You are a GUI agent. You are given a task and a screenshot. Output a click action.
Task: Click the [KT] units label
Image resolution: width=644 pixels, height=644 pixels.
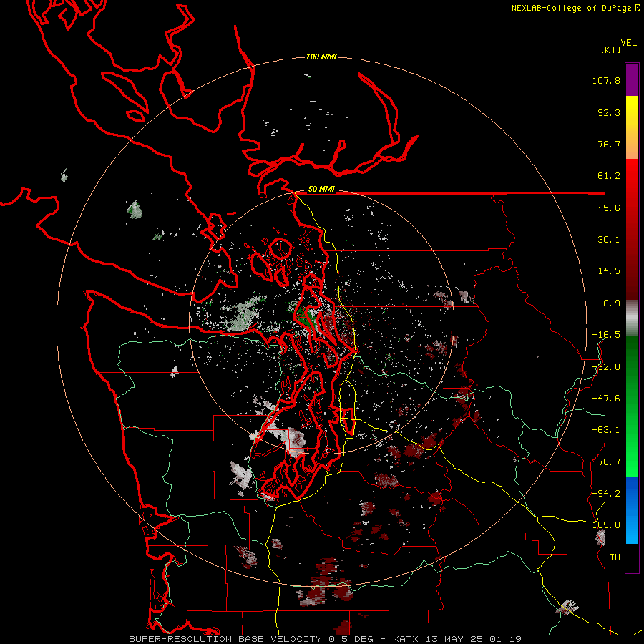pyautogui.click(x=610, y=49)
